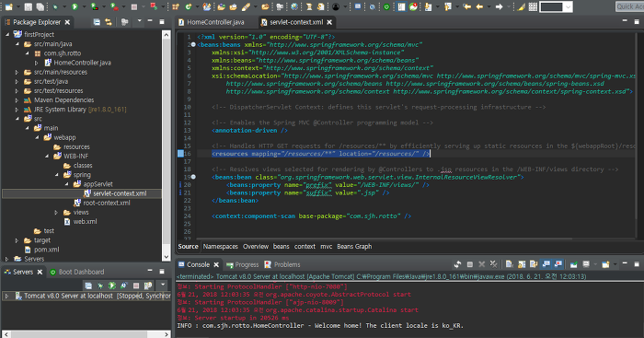
Task: Expand Maven Dependencies node
Action: (x=17, y=99)
